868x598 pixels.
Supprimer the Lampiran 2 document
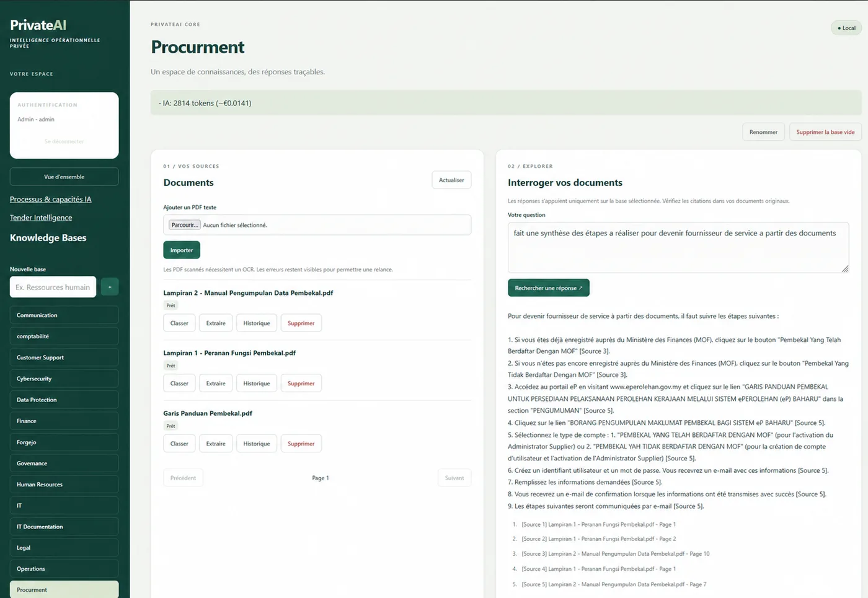click(x=301, y=323)
